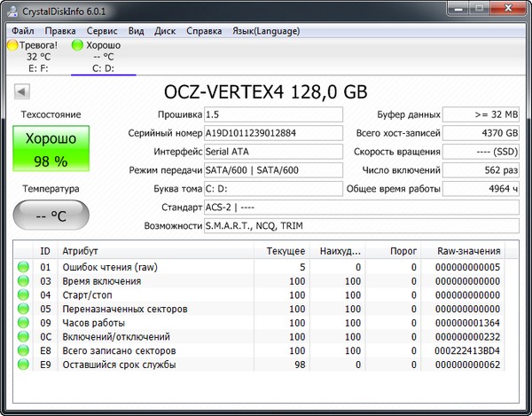Screen dimensions: 532x416
Task: Open the Файл menu
Action: tap(24, 30)
